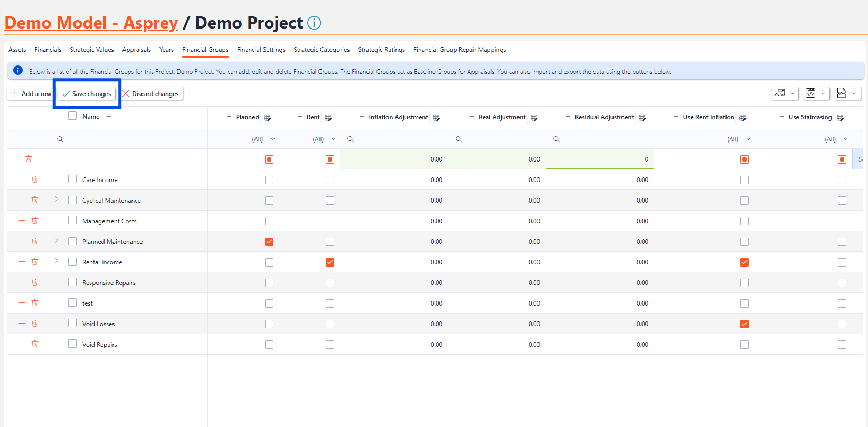Click trash icon on the new blank row

[x=29, y=159]
